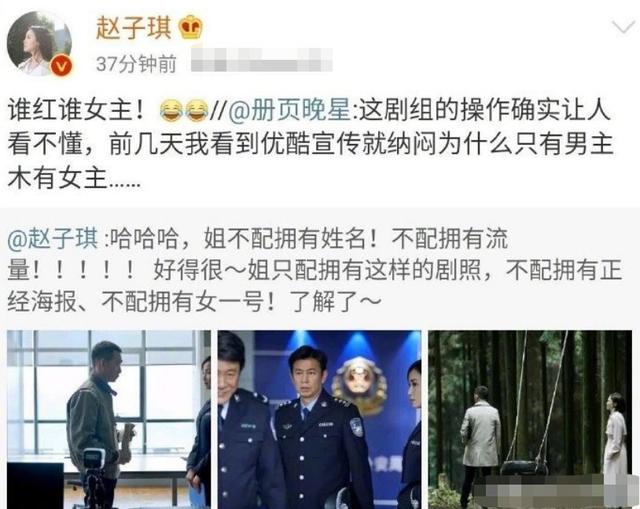
Task: Click the police emblem in middle photo
Action: click(x=359, y=386)
